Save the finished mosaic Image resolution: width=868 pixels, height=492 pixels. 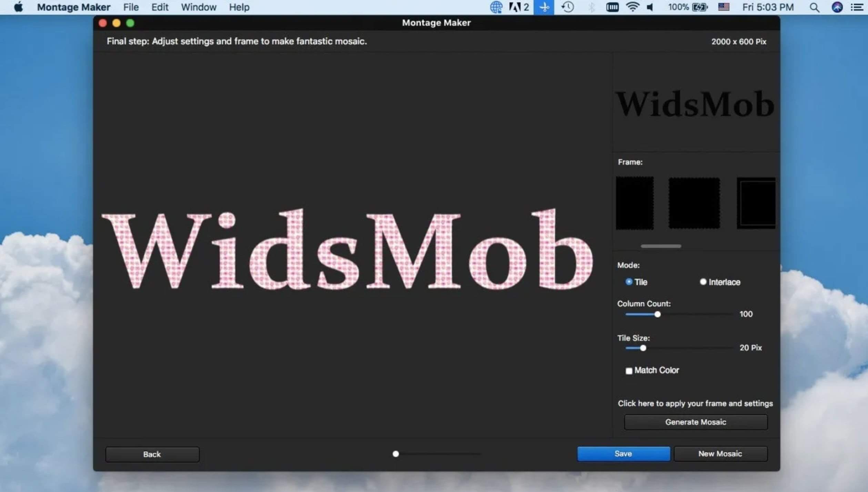click(623, 454)
